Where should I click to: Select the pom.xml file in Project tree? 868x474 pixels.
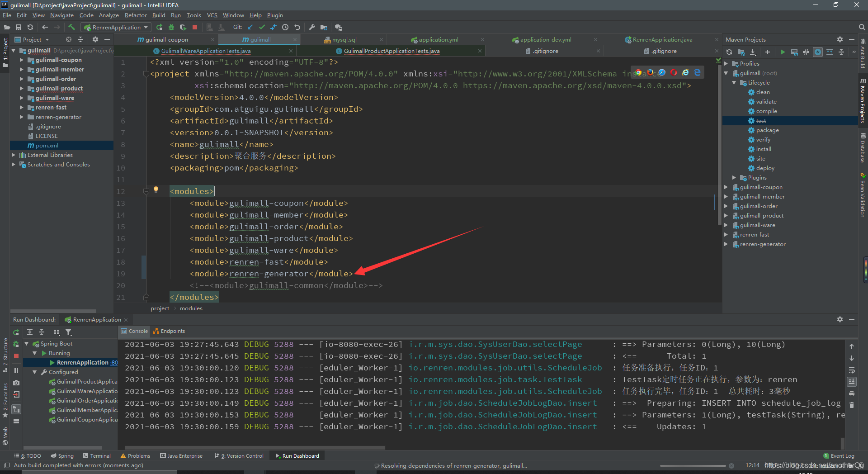click(x=61, y=145)
